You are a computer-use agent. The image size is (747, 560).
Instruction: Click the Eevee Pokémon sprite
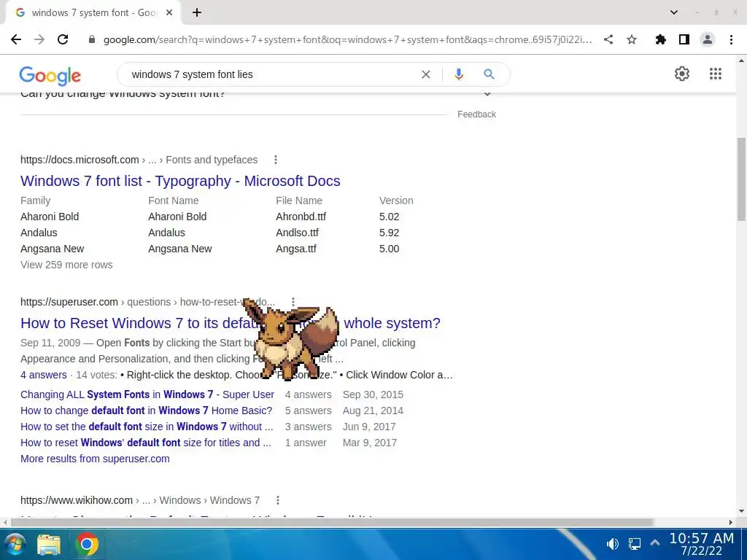[x=292, y=341]
